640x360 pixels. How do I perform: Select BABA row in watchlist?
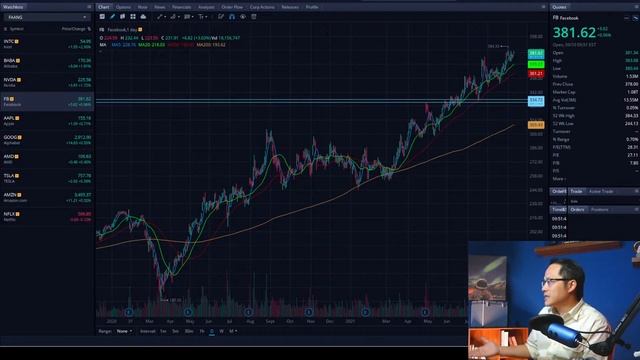coord(47,63)
